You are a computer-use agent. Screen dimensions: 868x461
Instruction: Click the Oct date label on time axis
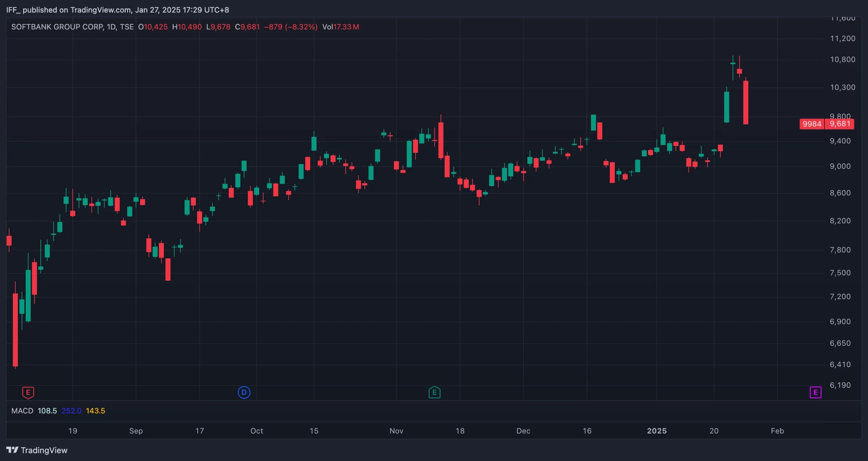click(x=257, y=431)
